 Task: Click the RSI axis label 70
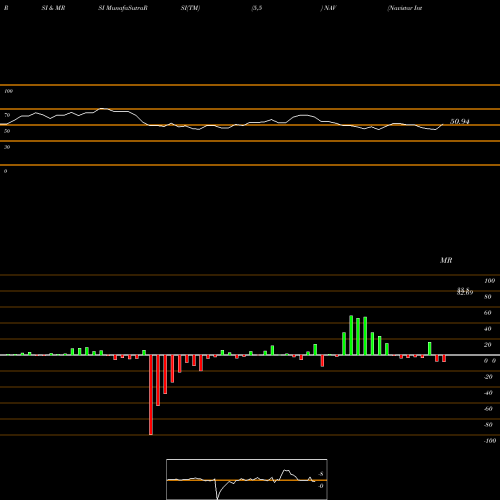7,115
